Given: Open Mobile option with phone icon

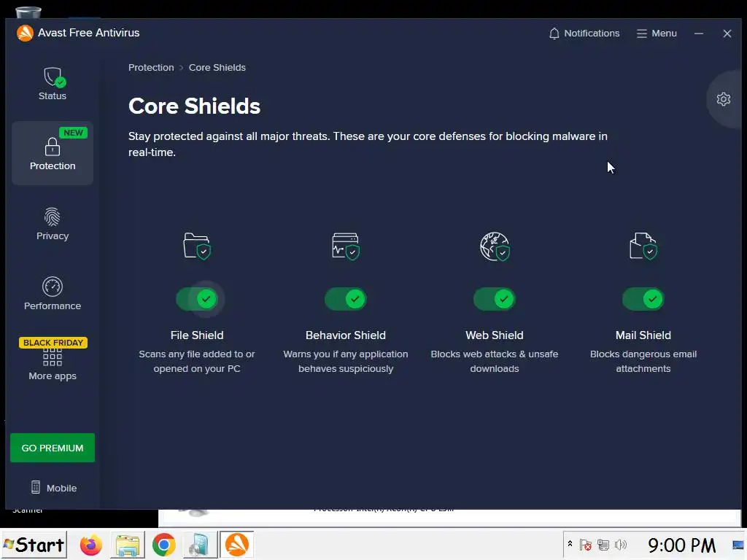Looking at the screenshot, I should coord(53,488).
